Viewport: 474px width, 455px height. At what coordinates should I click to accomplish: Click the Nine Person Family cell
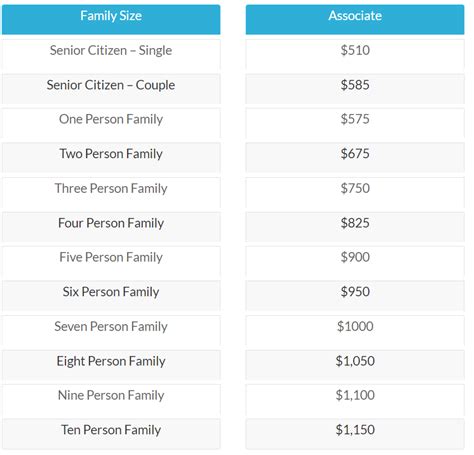tap(111, 399)
